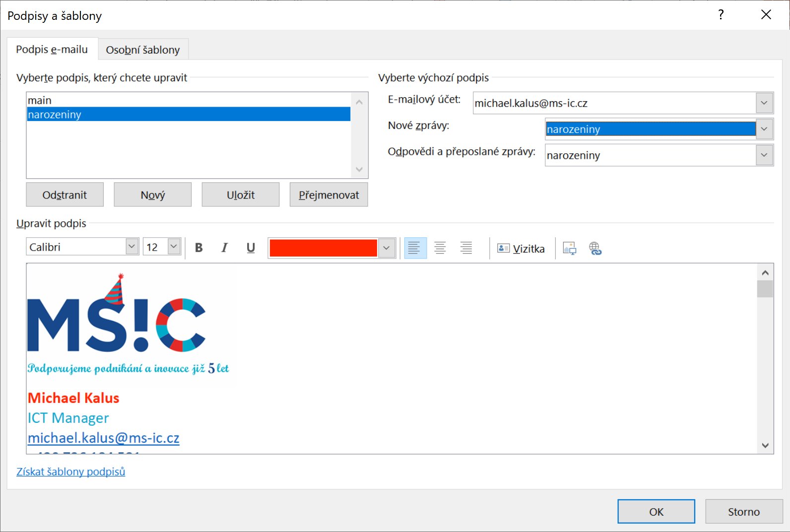Click the Odstranit button
Screen dimensions: 790x532
[x=65, y=195]
